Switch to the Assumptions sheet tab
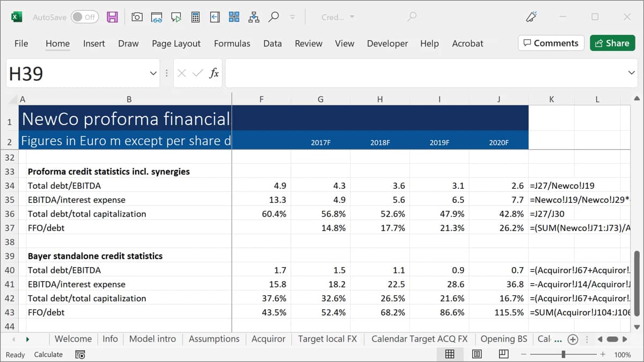644x362 pixels. [x=214, y=339]
